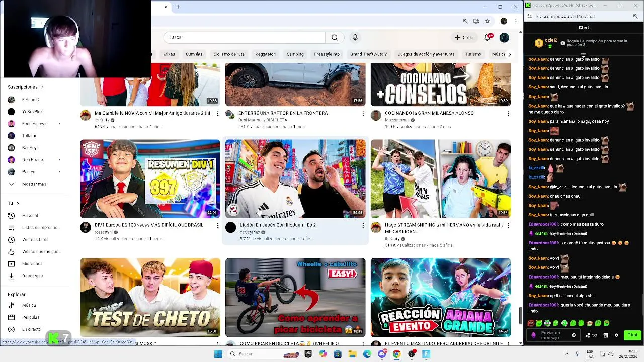Open Epic Games Launcher from taskbar
This screenshot has height=362, width=644.
tap(308, 354)
